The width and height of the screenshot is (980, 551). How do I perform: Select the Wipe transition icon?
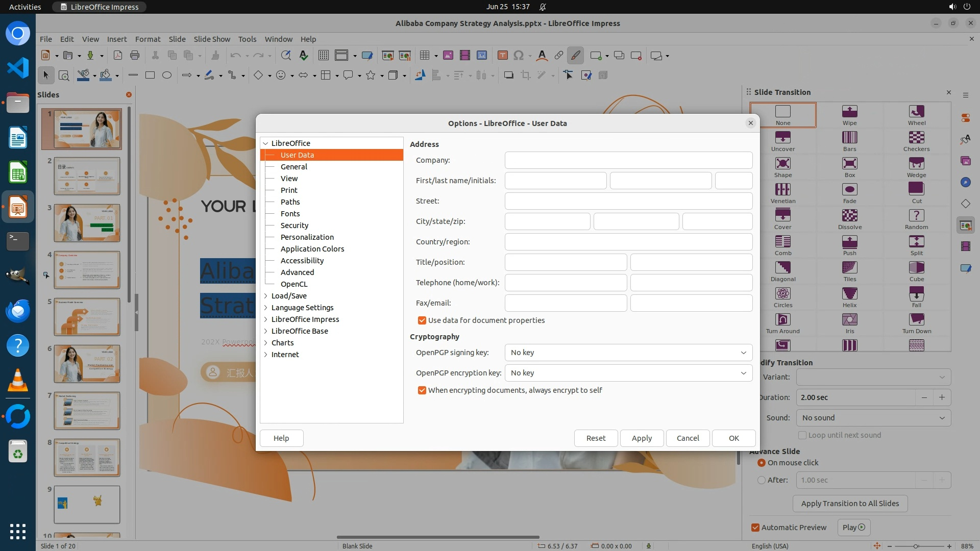tap(849, 112)
